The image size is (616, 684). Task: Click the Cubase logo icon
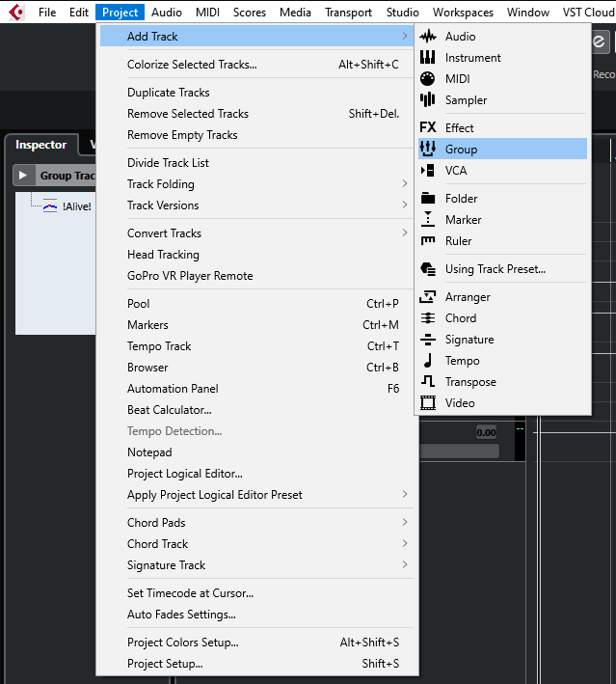[15, 13]
